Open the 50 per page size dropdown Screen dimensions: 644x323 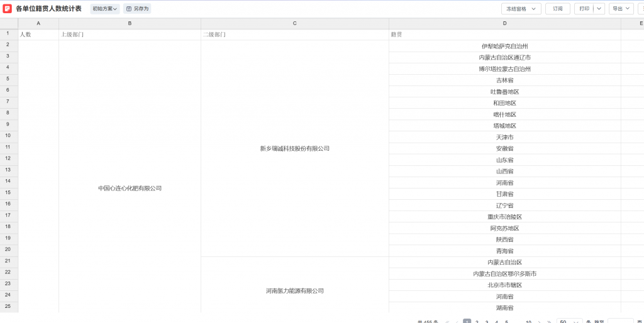pyautogui.click(x=569, y=322)
